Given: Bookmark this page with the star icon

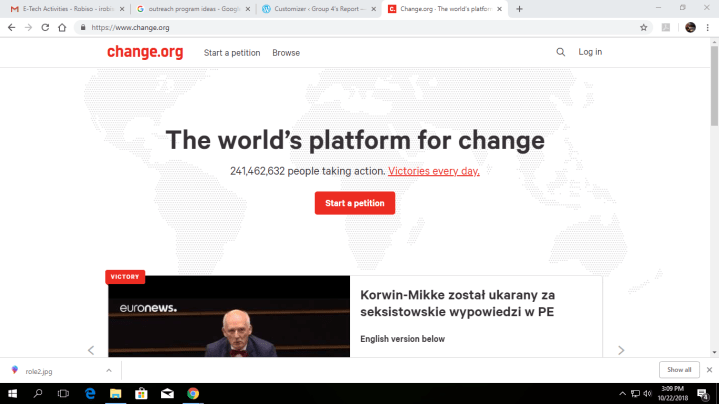Looking at the screenshot, I should pyautogui.click(x=644, y=28).
